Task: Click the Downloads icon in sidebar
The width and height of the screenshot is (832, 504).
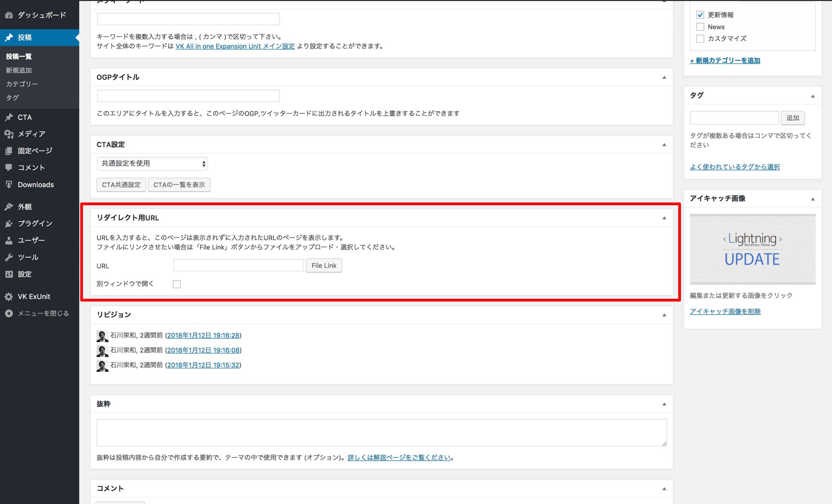Action: [x=9, y=185]
